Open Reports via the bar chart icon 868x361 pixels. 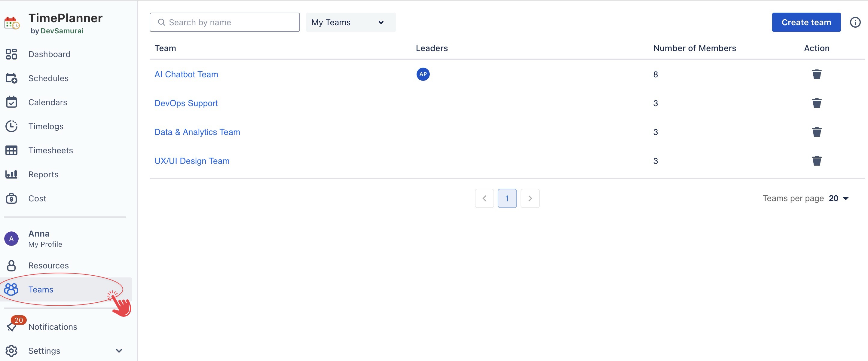pos(11,174)
